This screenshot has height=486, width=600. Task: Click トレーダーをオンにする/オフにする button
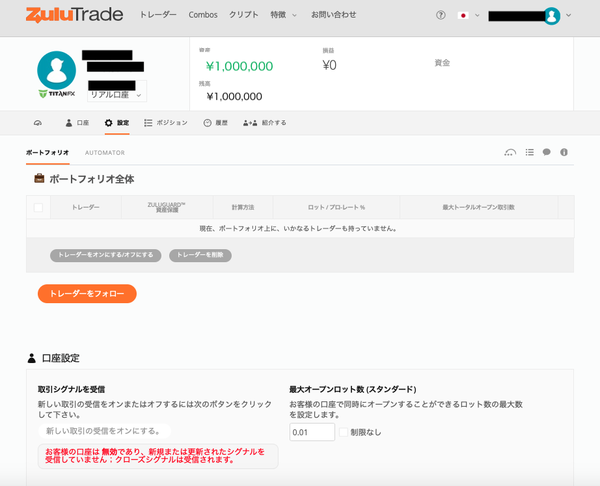click(106, 255)
